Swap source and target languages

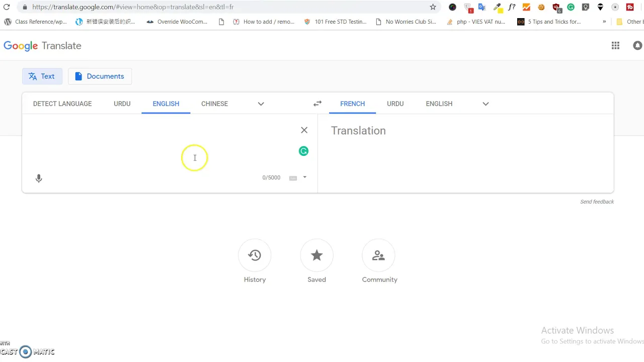[317, 104]
